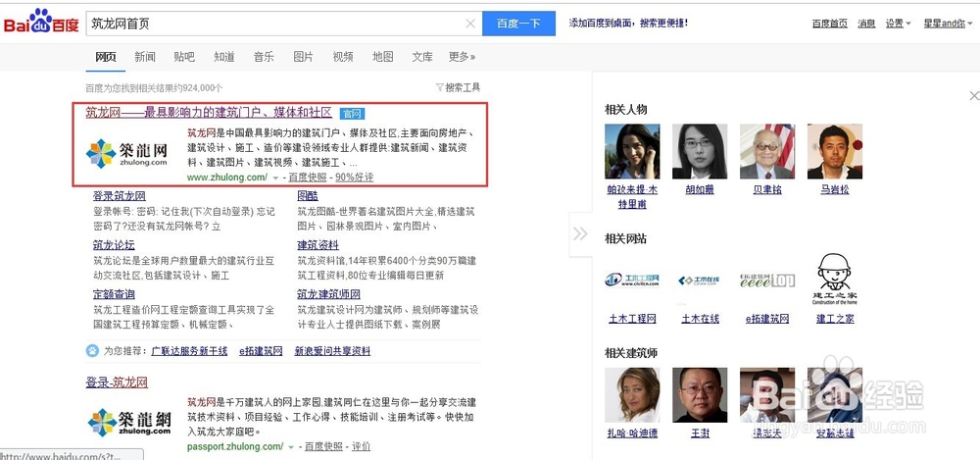Image resolution: width=980 pixels, height=460 pixels.
Task: Open photo of 帕玫来提·木特里甫
Action: (x=632, y=151)
